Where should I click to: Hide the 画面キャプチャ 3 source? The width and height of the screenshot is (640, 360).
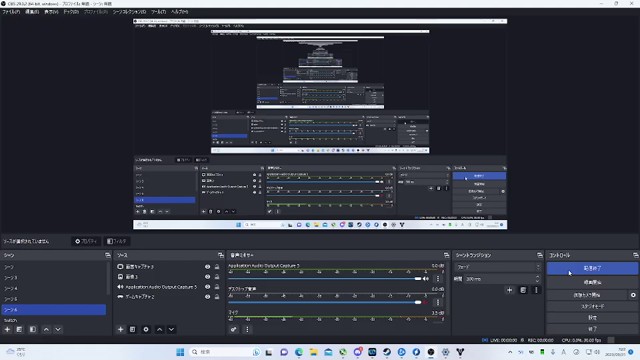coord(207,267)
